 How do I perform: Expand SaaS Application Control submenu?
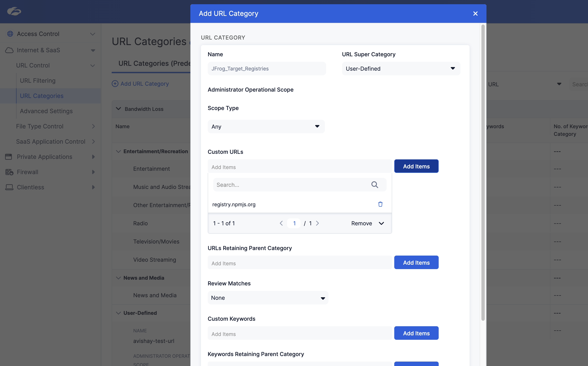point(93,142)
